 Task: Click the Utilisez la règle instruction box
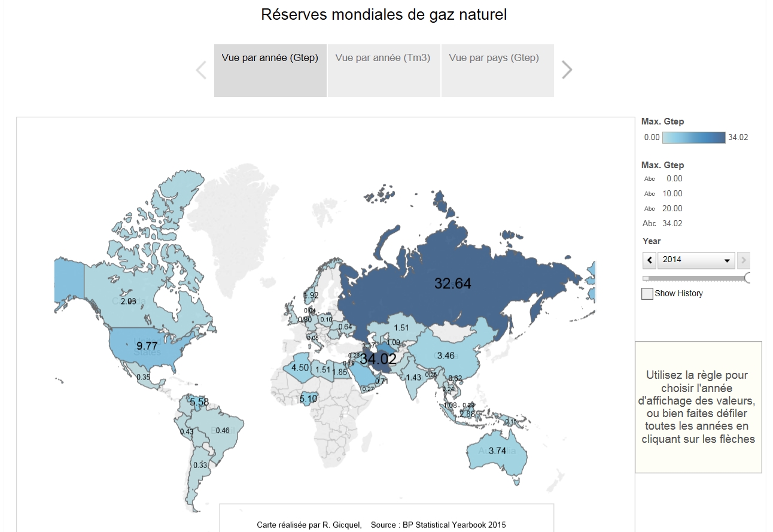(x=698, y=407)
